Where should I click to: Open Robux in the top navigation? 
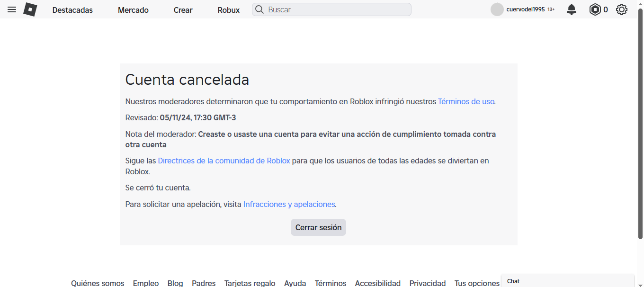[x=229, y=10]
